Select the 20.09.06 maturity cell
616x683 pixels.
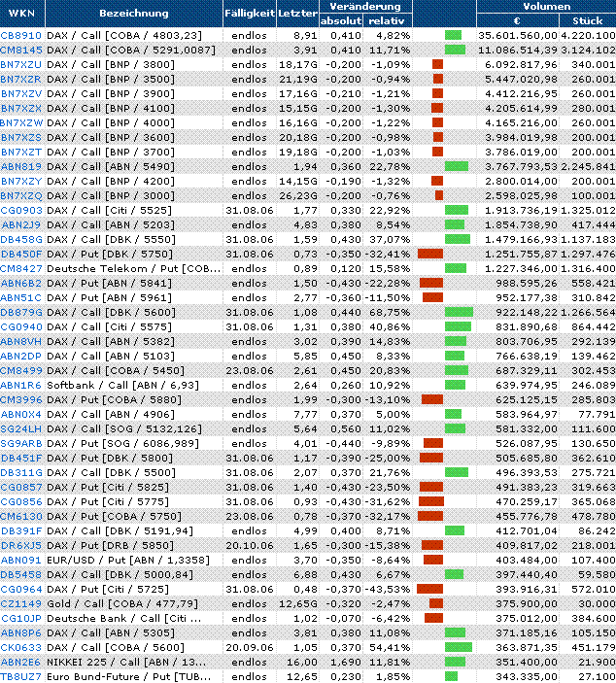coord(250,648)
